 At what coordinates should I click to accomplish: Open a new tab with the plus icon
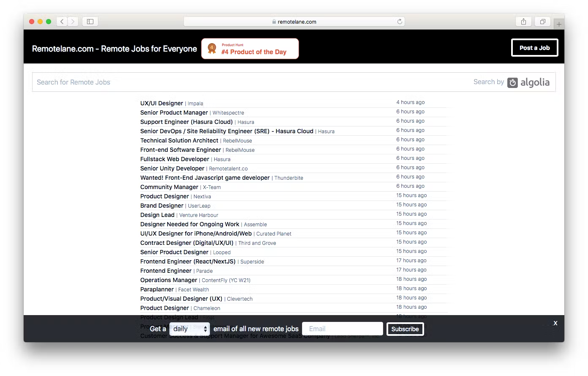click(559, 25)
